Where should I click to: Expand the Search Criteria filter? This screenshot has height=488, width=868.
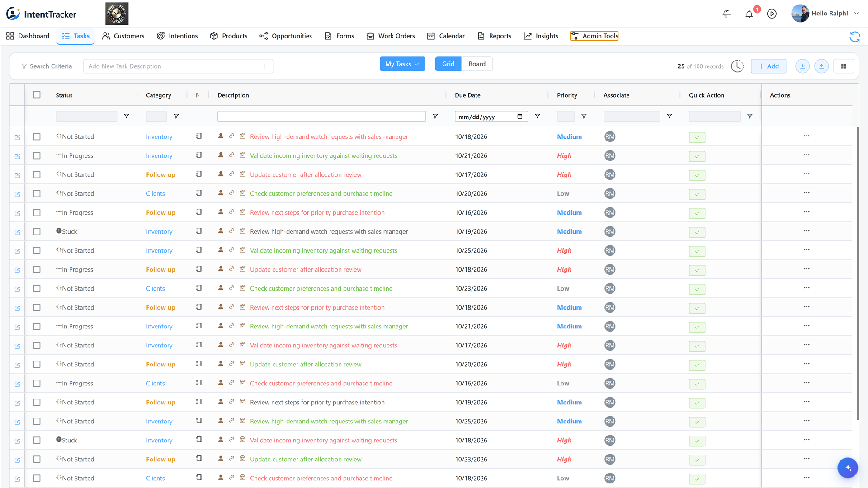point(47,66)
